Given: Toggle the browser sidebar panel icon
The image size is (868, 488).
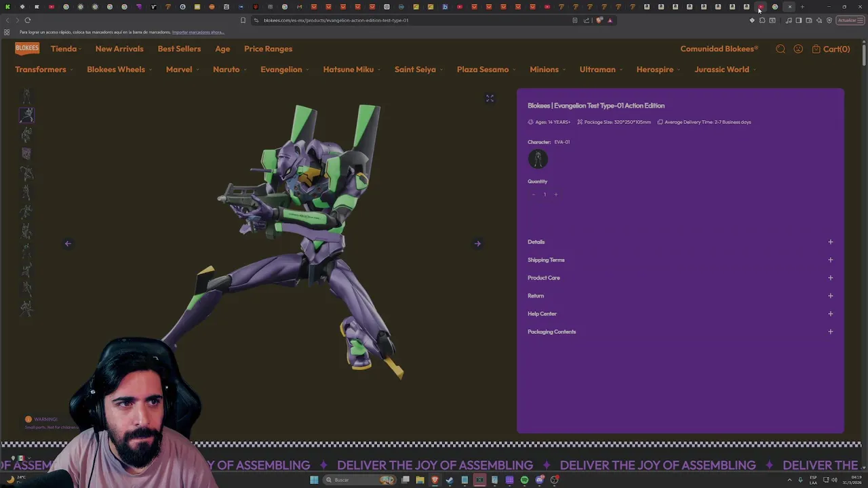Looking at the screenshot, I should [798, 20].
